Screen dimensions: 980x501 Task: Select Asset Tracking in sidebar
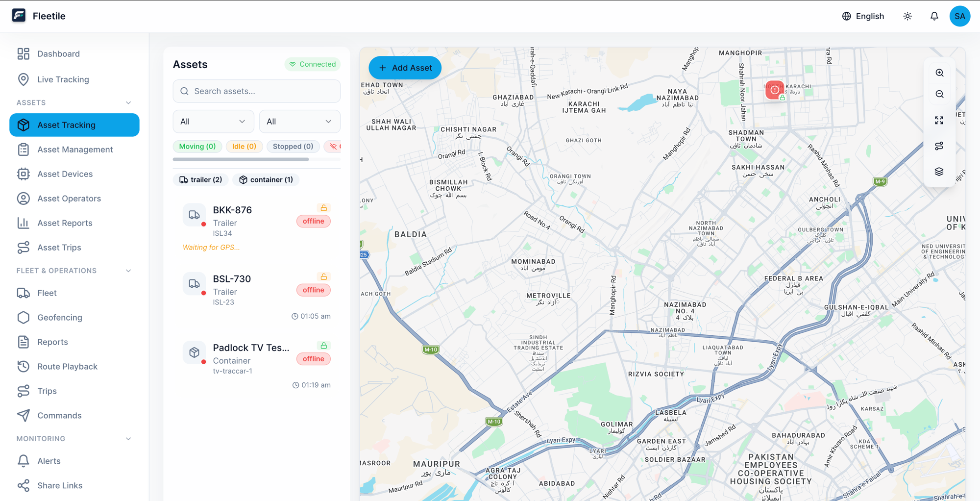[x=74, y=125]
